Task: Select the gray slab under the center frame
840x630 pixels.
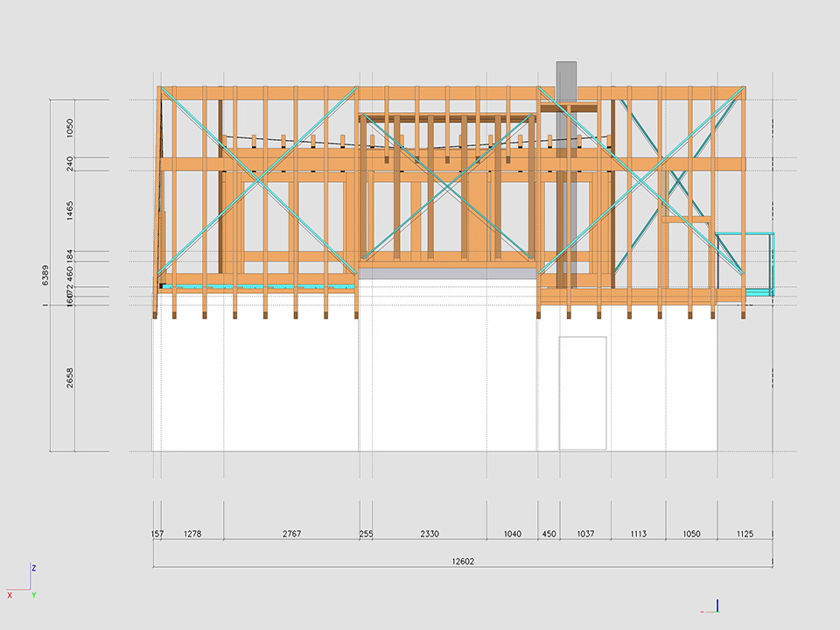Action: coord(447,274)
